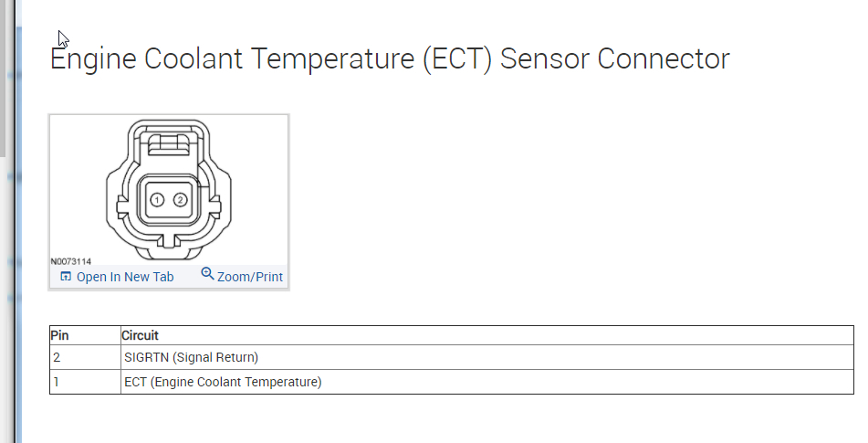Select the Zoom/Print link text
This screenshot has width=868, height=443.
(x=249, y=277)
